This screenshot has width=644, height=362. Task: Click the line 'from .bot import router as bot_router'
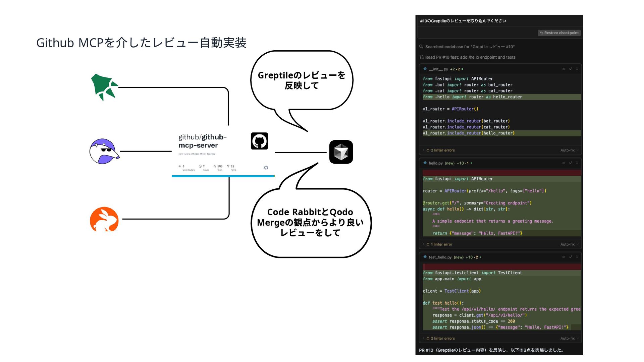pos(468,85)
